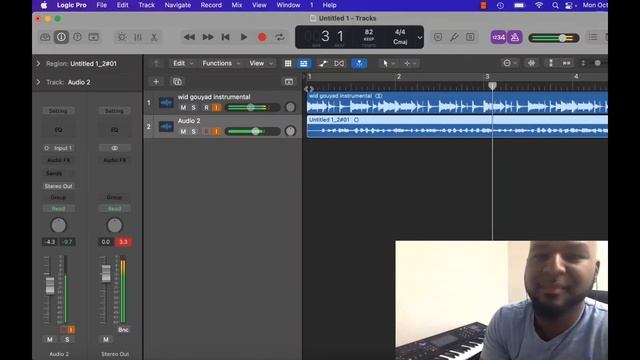640x360 pixels.
Task: Open the Toolbar button in control bar
Action: click(x=93, y=37)
